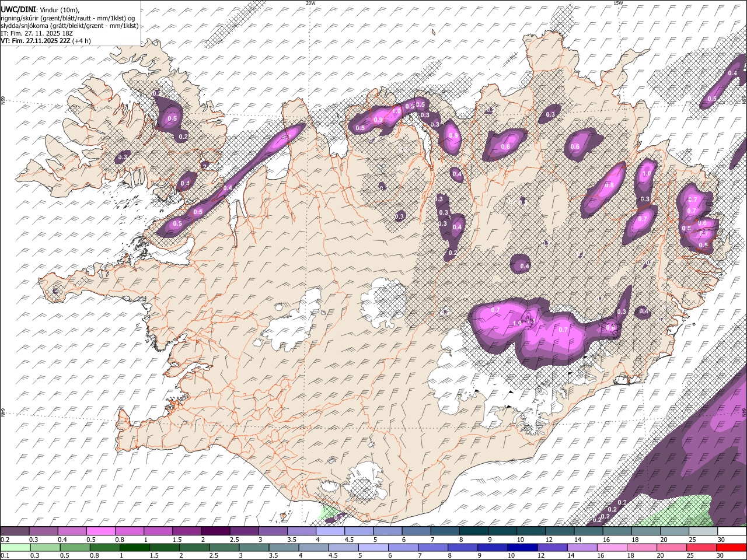The image size is (747, 560).
Task: Pick the 1.5 swatch in the upper legend row
Action: (x=186, y=531)
